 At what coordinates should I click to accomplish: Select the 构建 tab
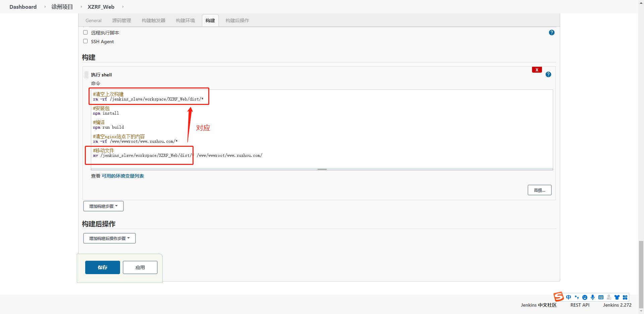point(210,20)
